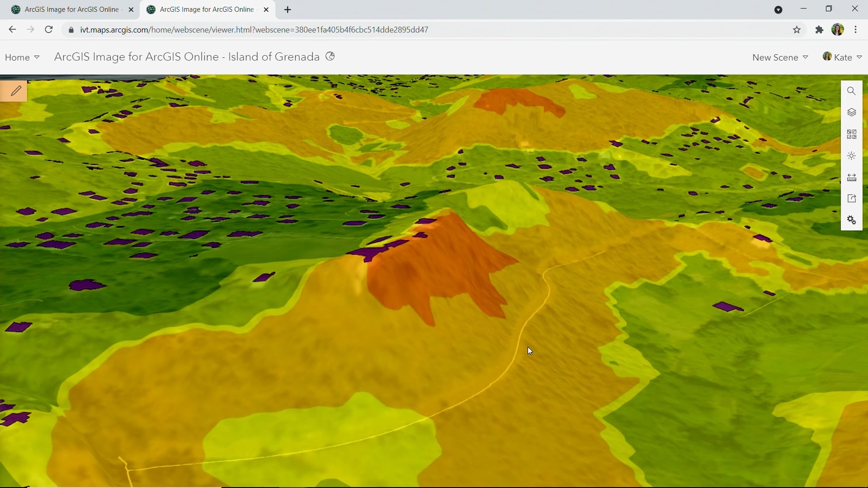Expand the Home dropdown menu
This screenshot has height=488, width=868.
coord(22,57)
